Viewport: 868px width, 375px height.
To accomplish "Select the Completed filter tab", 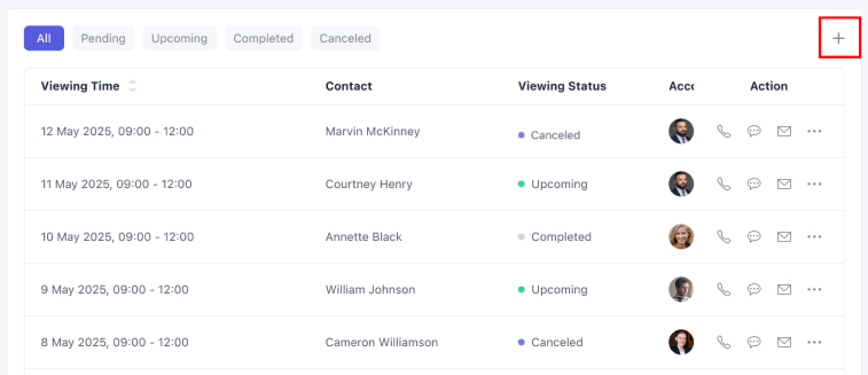I will [263, 38].
